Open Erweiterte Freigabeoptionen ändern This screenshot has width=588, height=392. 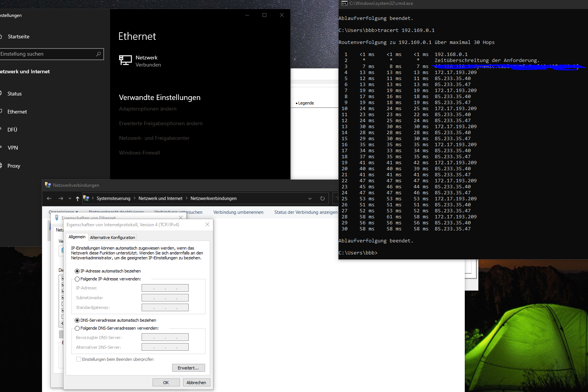pos(161,123)
